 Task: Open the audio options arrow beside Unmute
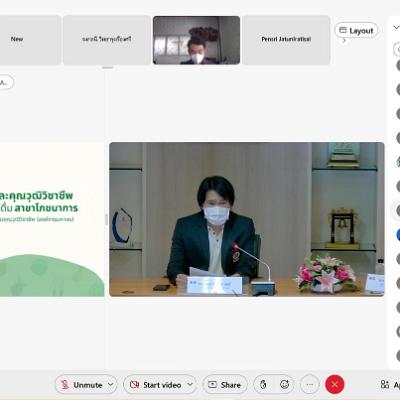pyautogui.click(x=111, y=385)
